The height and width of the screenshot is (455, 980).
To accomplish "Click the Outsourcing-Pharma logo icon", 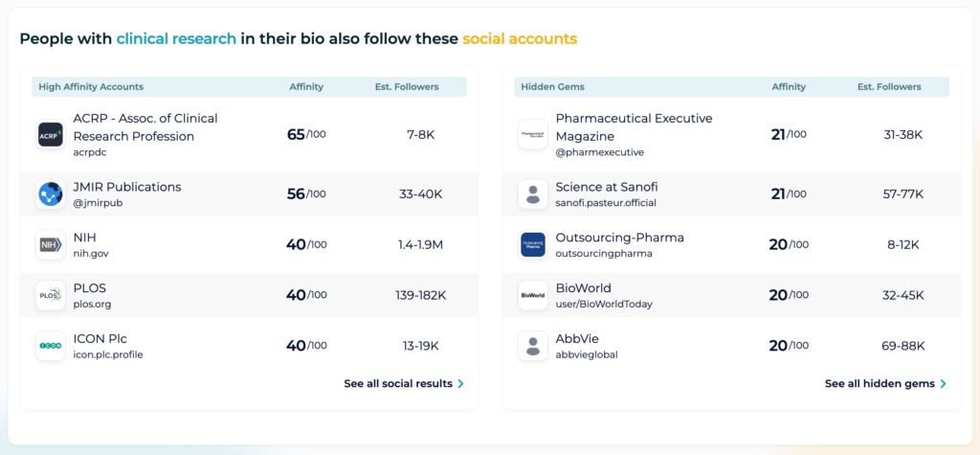I will point(533,244).
